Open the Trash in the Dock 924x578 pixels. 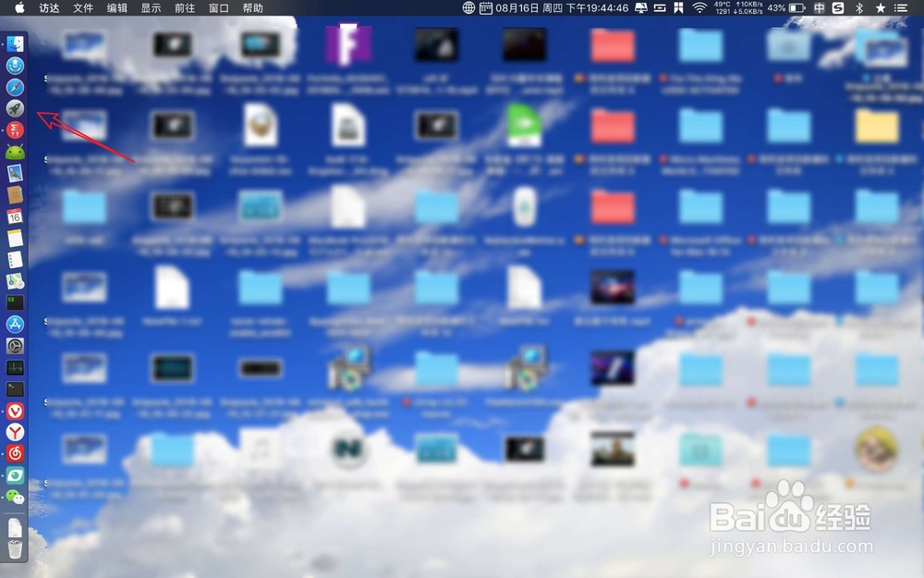point(15,549)
